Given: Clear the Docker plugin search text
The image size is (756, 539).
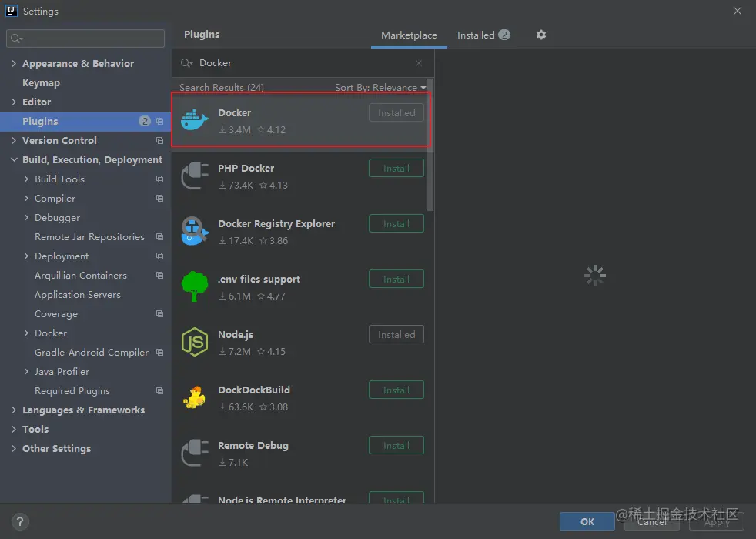Looking at the screenshot, I should coord(419,63).
